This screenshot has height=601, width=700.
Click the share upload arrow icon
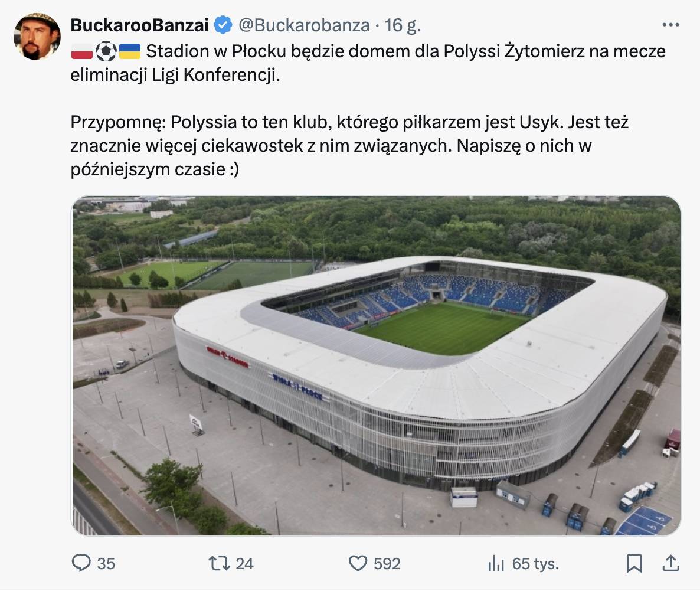click(x=670, y=563)
